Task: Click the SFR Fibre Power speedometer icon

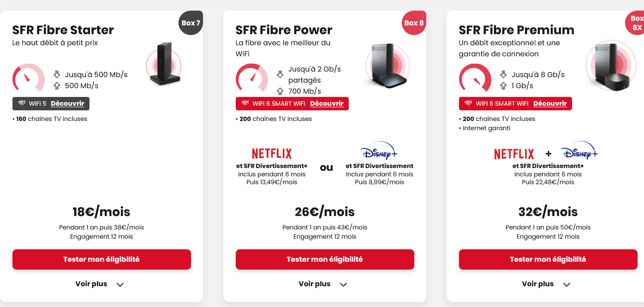Action: click(252, 78)
